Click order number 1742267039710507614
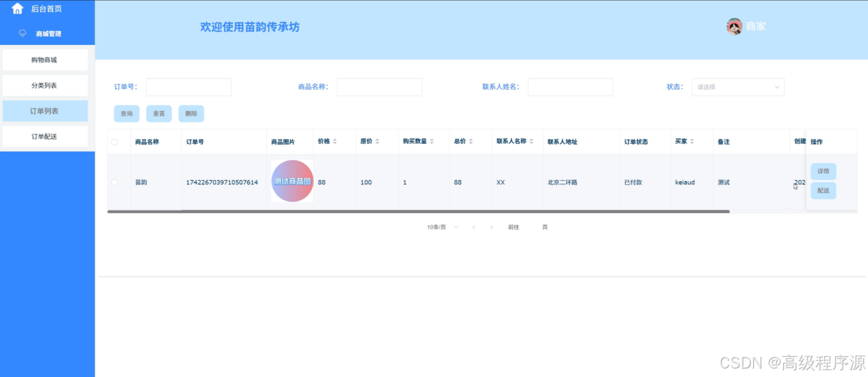868x377 pixels. click(x=222, y=182)
